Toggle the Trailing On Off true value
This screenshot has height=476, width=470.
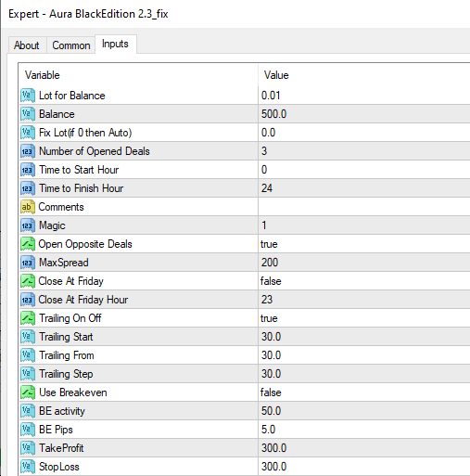pyautogui.click(x=364, y=318)
